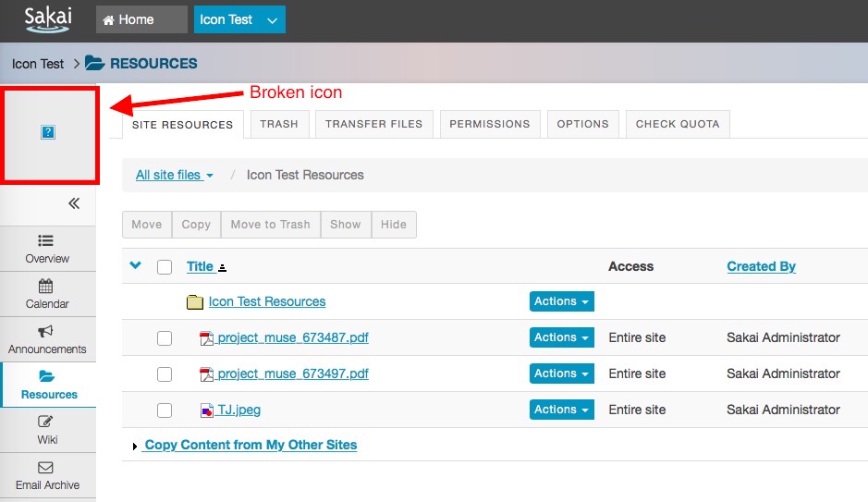Open Announcements in the sidebar
Image resolution: width=868 pixels, height=502 pixels.
47,339
